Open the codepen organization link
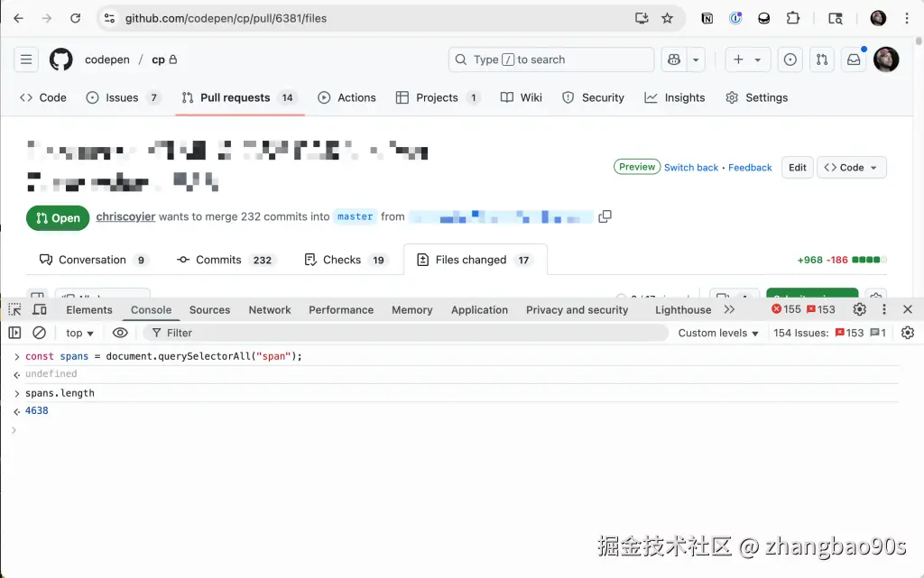This screenshot has width=924, height=578. pyautogui.click(x=107, y=60)
